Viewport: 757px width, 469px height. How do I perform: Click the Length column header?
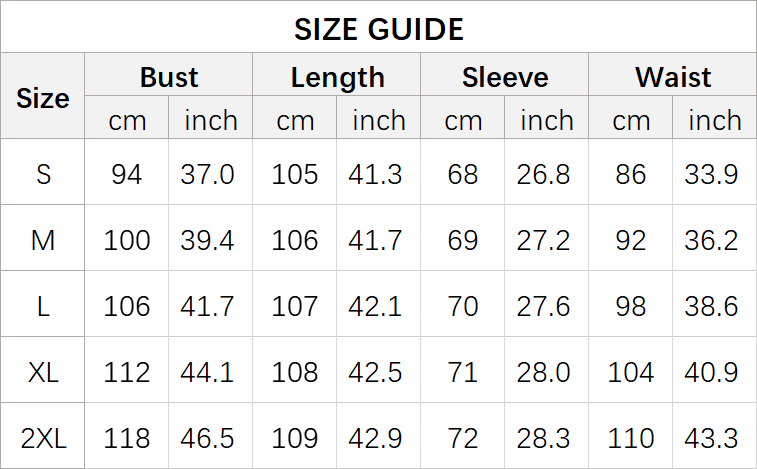point(337,77)
